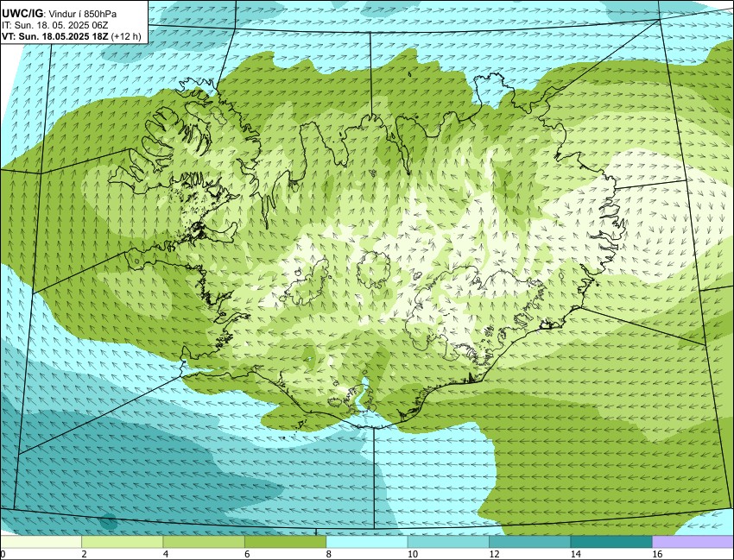
Task: Click the 'VT: Sun. 18.05.2025 18Z' line
Action: click(x=55, y=36)
